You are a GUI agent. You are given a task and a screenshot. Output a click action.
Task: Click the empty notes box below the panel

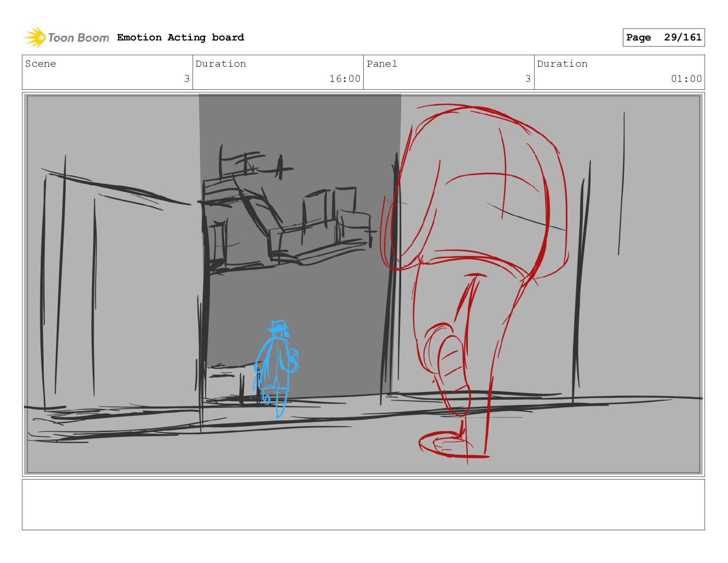tap(363, 505)
